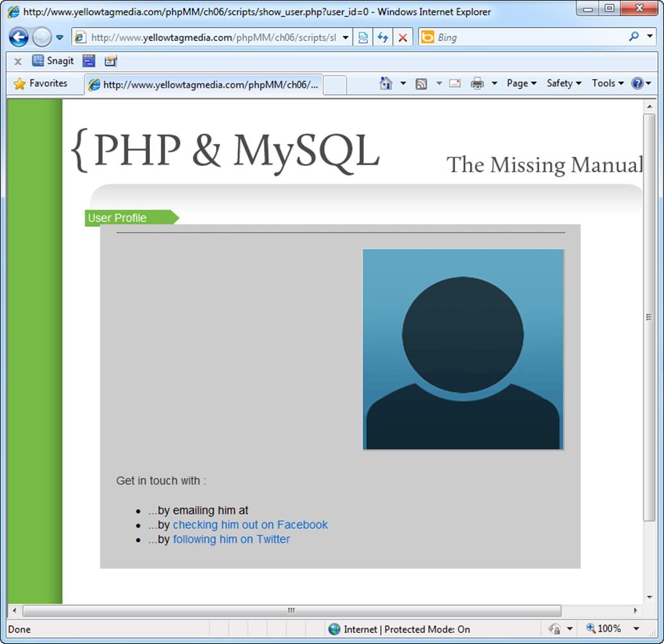Click the Refresh page icon
Viewport: 664px width, 644px height.
[x=383, y=38]
